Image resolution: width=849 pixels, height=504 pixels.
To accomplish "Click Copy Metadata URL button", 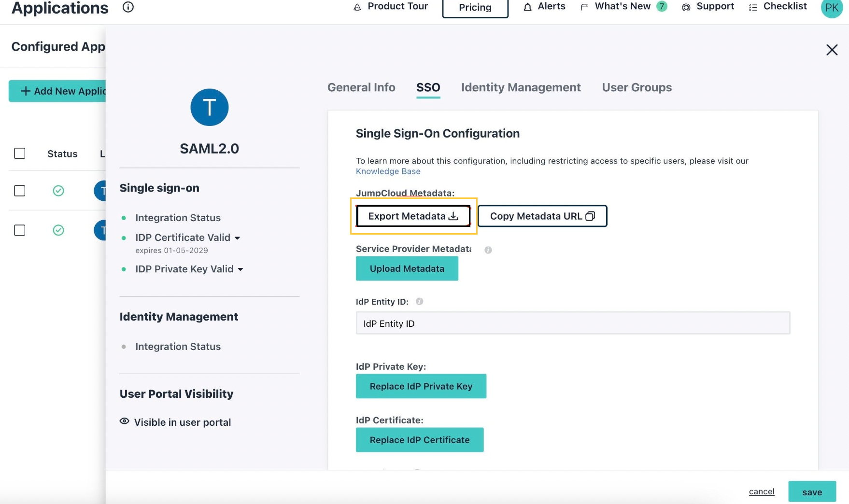I will pos(542,216).
